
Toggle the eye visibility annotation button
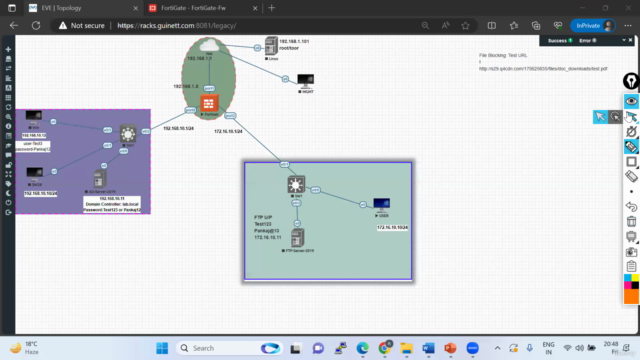(x=631, y=101)
